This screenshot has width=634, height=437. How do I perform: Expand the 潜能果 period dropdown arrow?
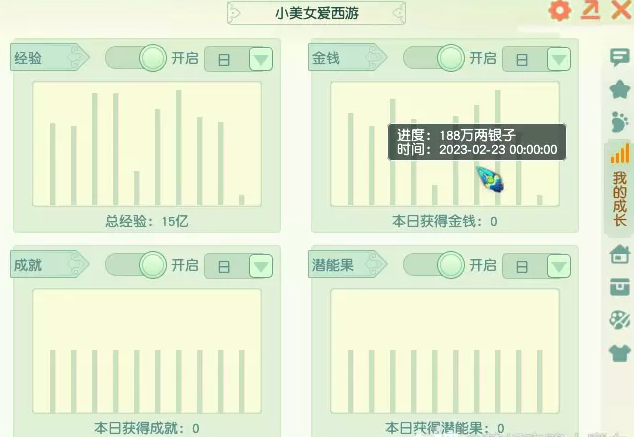(x=559, y=266)
